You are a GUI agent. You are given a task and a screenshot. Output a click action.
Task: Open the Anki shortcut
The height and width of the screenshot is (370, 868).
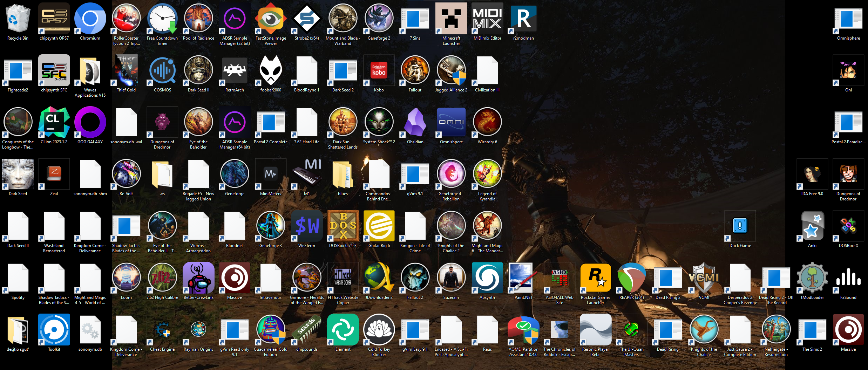812,226
